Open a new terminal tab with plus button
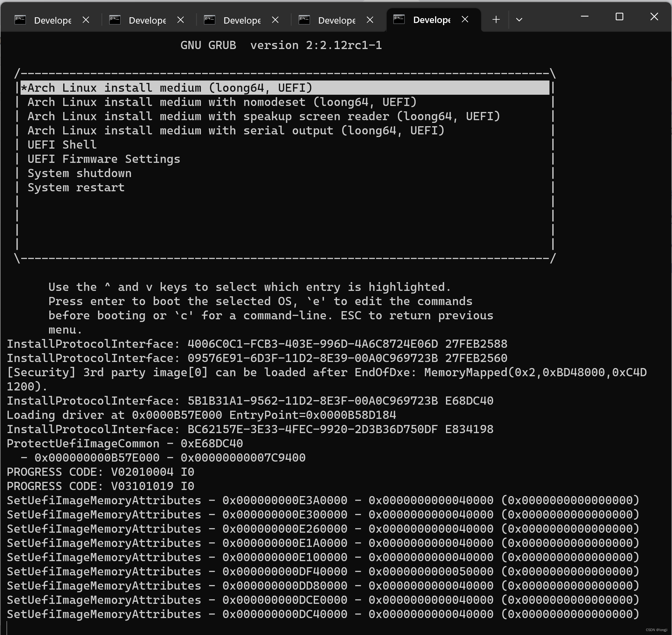The image size is (672, 635). (496, 20)
